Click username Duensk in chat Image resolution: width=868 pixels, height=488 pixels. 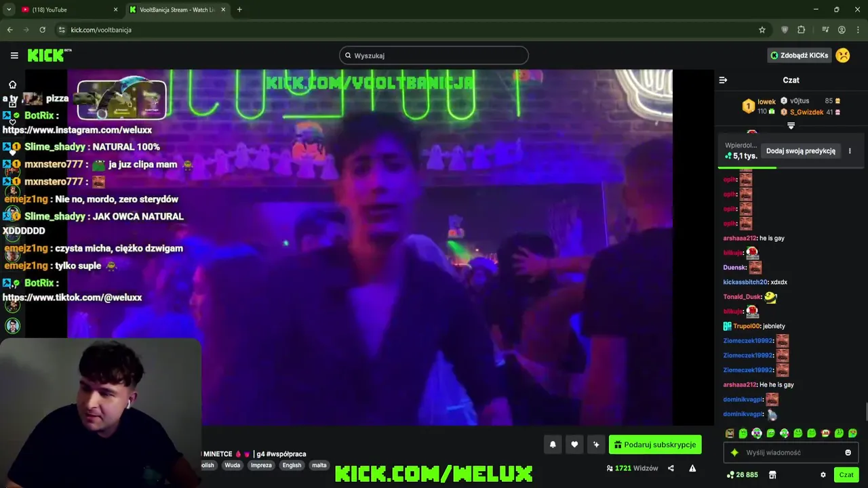click(734, 268)
